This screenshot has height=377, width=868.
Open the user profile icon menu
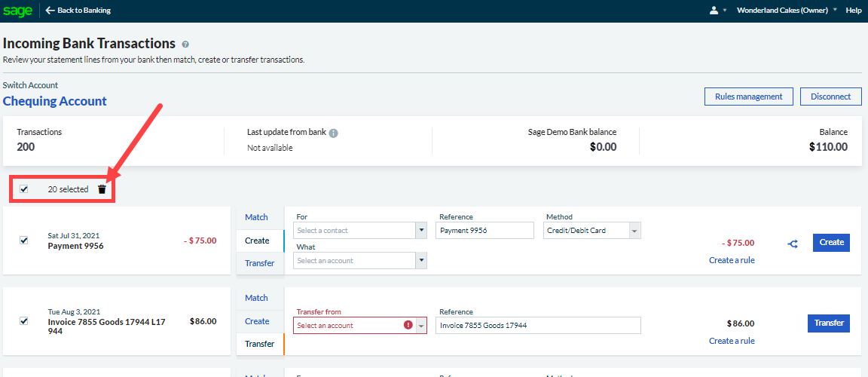tap(714, 11)
